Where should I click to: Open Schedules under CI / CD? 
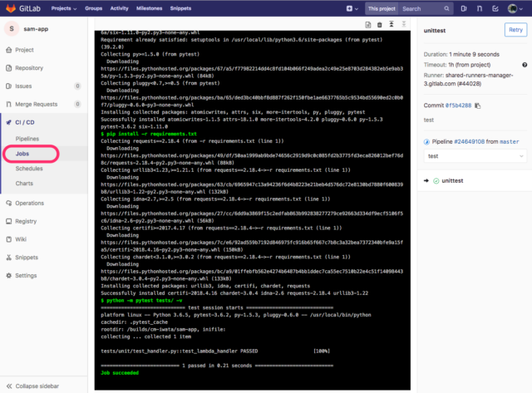pos(29,169)
